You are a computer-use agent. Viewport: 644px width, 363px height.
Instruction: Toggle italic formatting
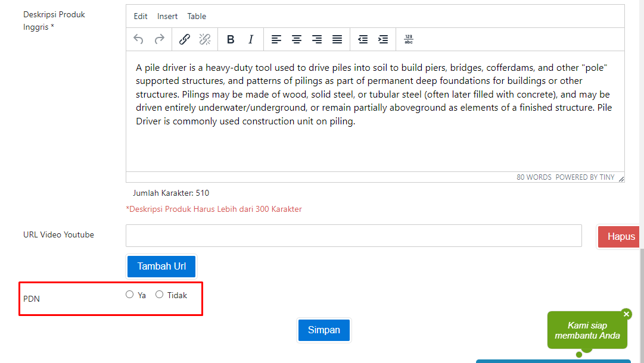(x=251, y=39)
